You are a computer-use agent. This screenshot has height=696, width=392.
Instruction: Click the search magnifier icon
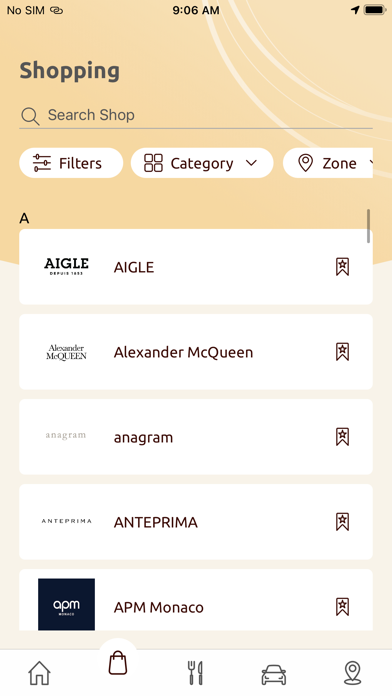point(30,116)
